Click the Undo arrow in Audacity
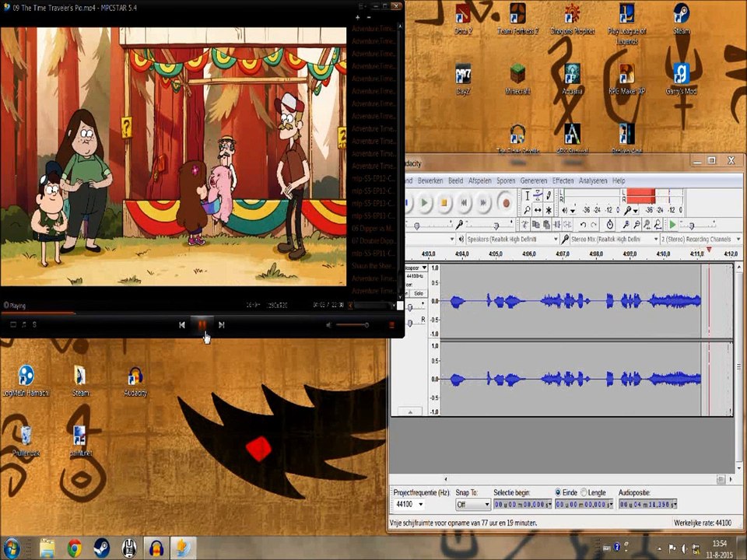This screenshot has height=560, width=747. (x=583, y=224)
